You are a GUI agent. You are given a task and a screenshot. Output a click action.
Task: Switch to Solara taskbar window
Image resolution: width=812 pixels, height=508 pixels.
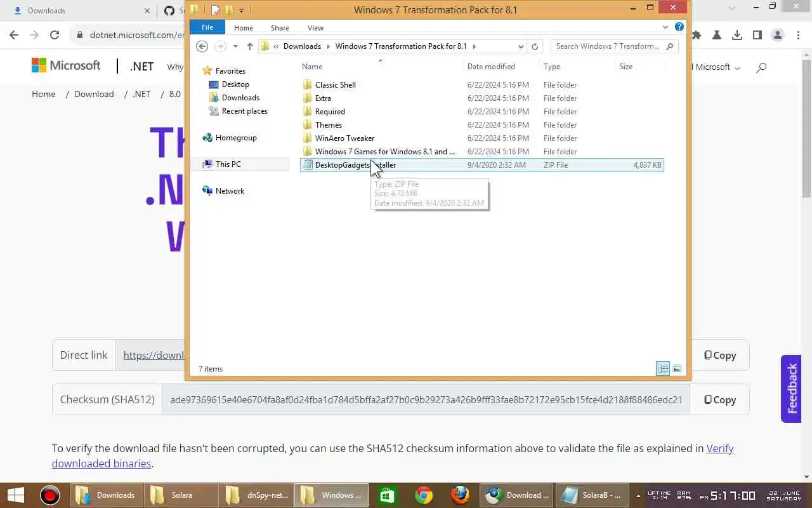click(181, 495)
